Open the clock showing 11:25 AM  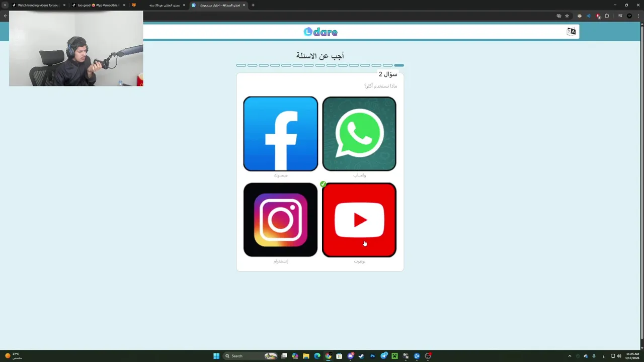pos(632,356)
